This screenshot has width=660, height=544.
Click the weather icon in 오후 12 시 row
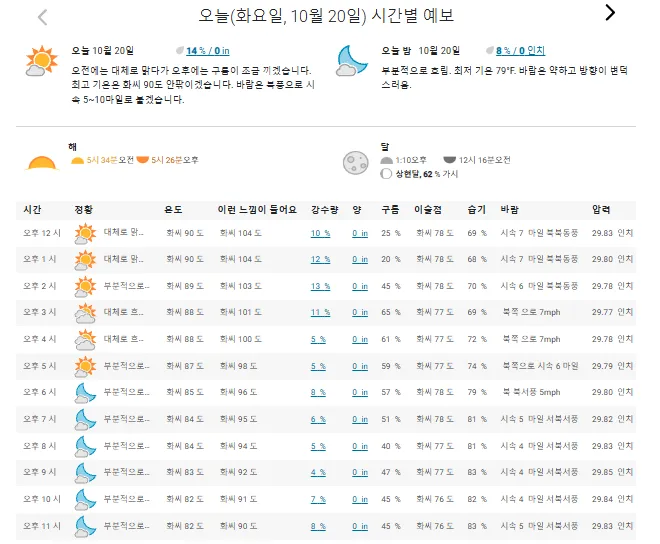click(85, 234)
